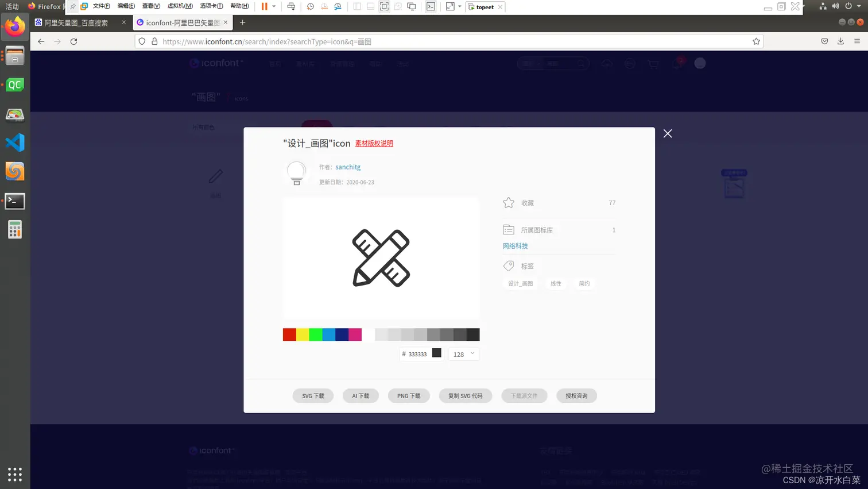Click the 标签 tag icon
The width and height of the screenshot is (868, 489).
508,265
